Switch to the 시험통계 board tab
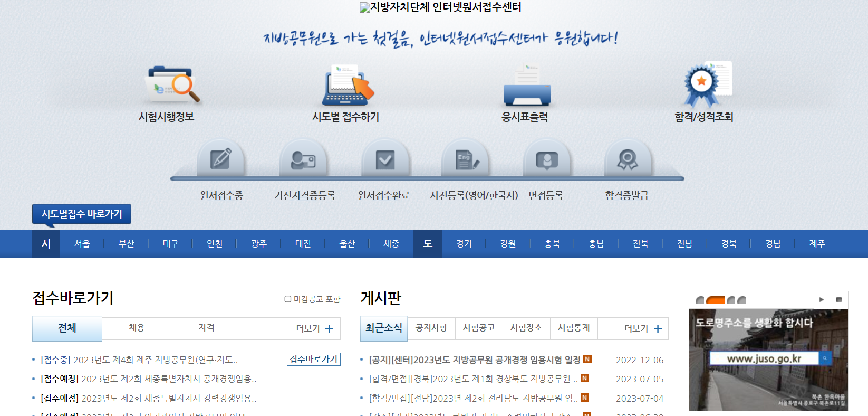This screenshot has width=868, height=416. [574, 328]
